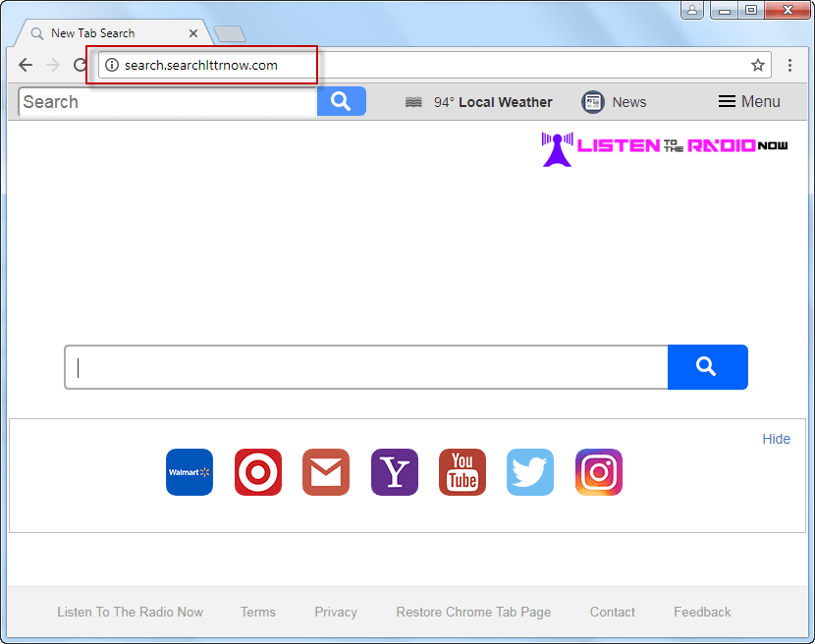The height and width of the screenshot is (644, 815).
Task: Open a new tab with the blank tab button
Action: click(230, 33)
